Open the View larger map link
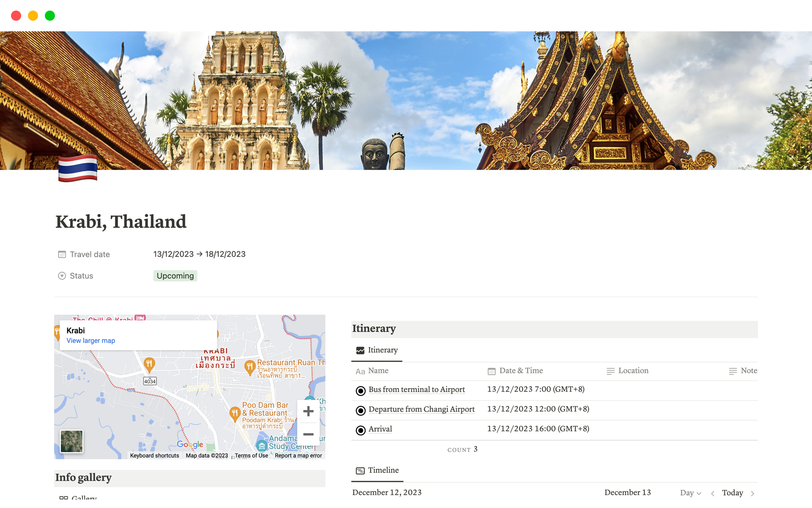This screenshot has width=812, height=508. point(91,341)
